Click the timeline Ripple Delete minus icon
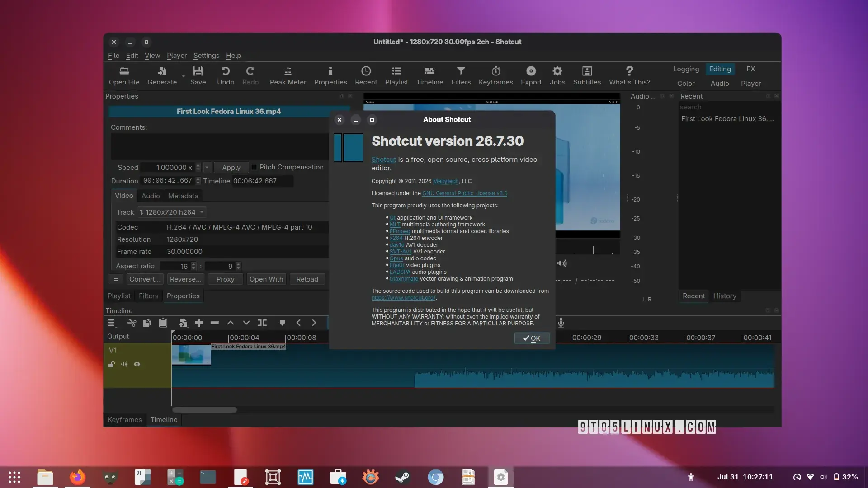 click(215, 323)
